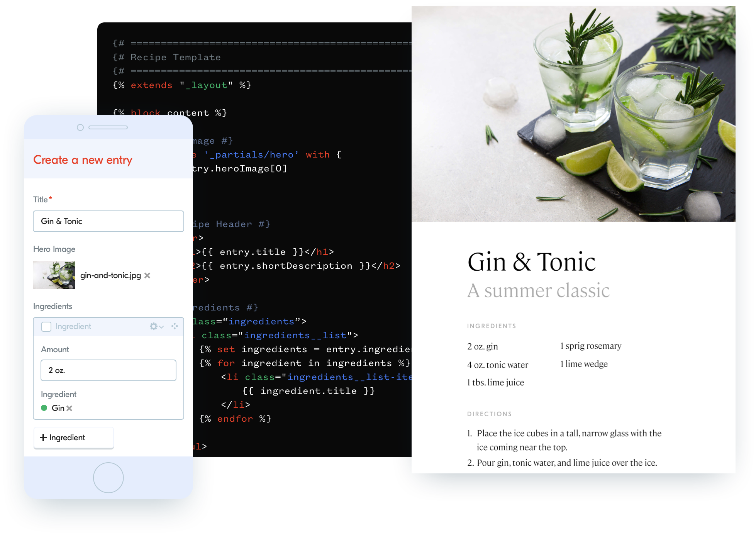Remove gin-and-tonic.jpg with its X icon
The height and width of the screenshot is (536, 756).
[x=147, y=276]
